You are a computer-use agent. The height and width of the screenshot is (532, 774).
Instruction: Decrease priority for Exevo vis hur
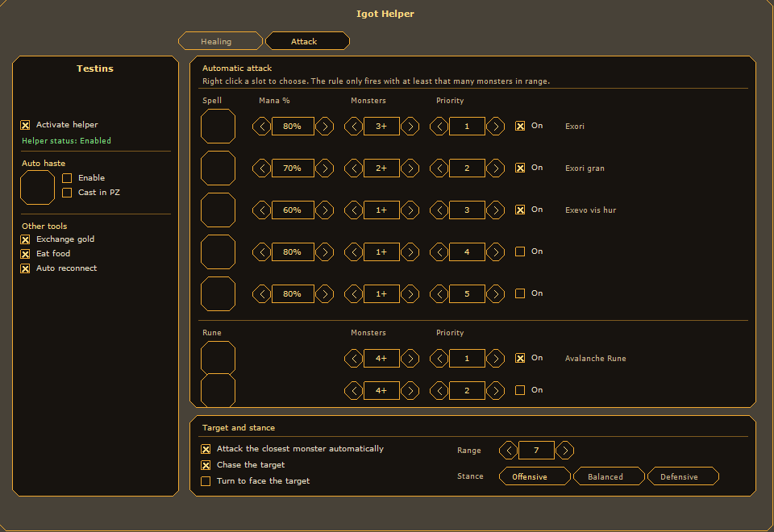pyautogui.click(x=439, y=210)
